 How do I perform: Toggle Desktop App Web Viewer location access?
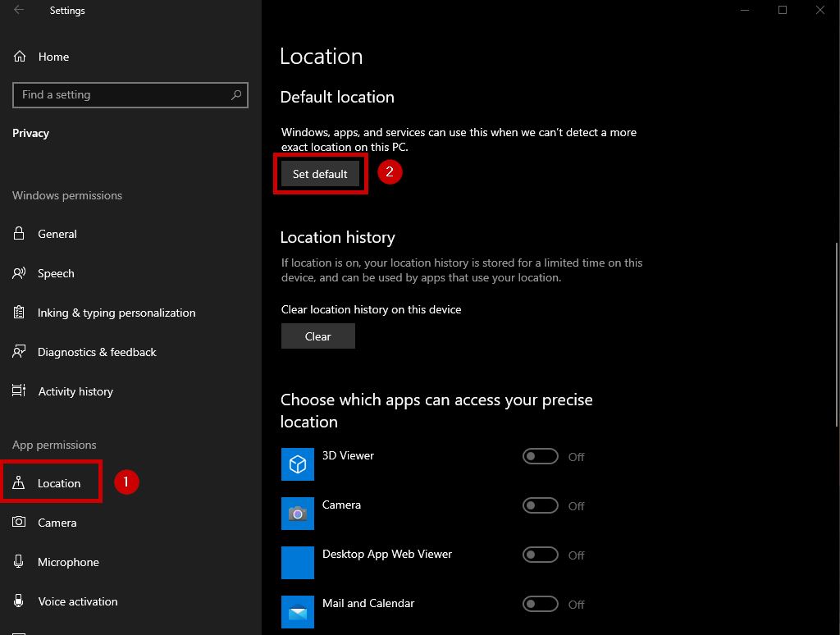click(x=541, y=555)
